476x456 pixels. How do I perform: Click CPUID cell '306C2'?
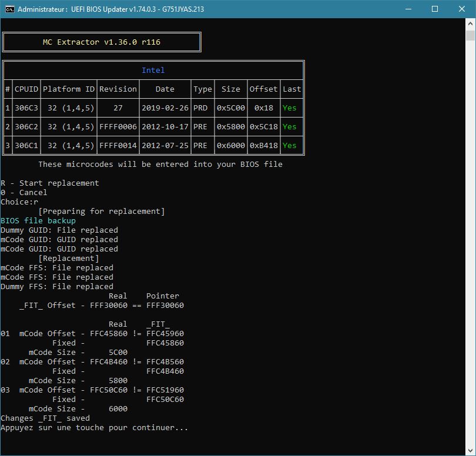pos(26,126)
